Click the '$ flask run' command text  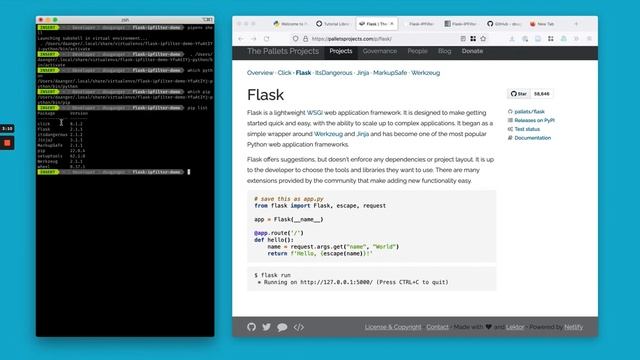pos(272,275)
